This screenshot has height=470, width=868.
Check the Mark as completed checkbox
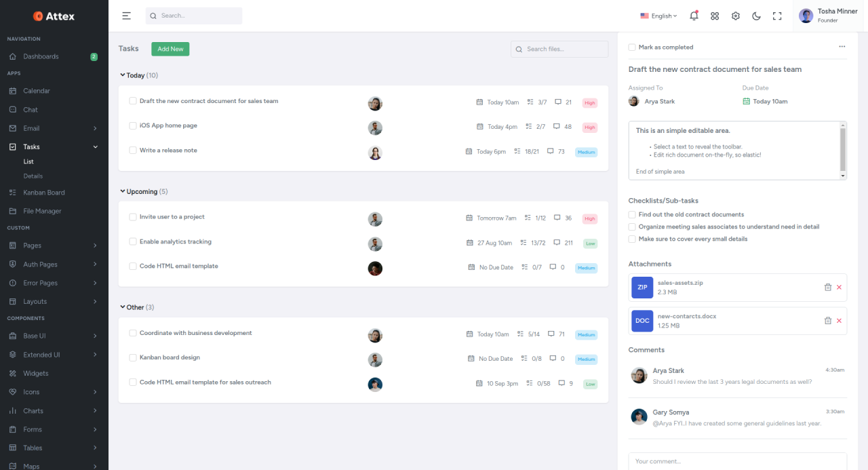pos(632,47)
